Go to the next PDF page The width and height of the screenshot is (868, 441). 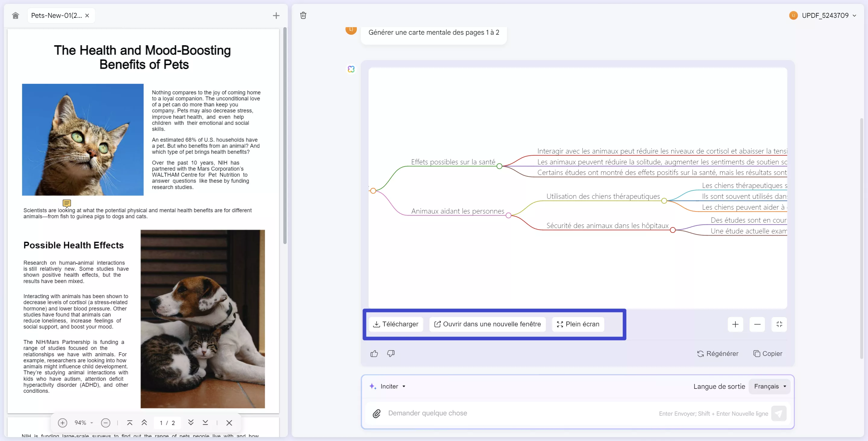click(191, 423)
